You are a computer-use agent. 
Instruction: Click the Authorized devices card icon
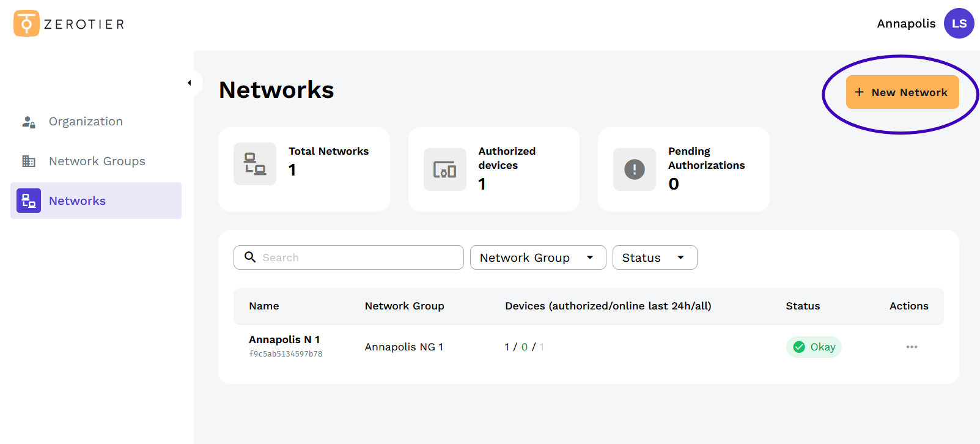445,169
